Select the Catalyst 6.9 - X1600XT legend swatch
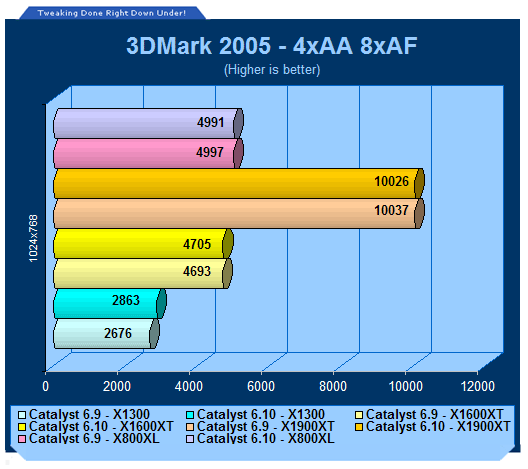The width and height of the screenshot is (528, 469). tap(359, 415)
